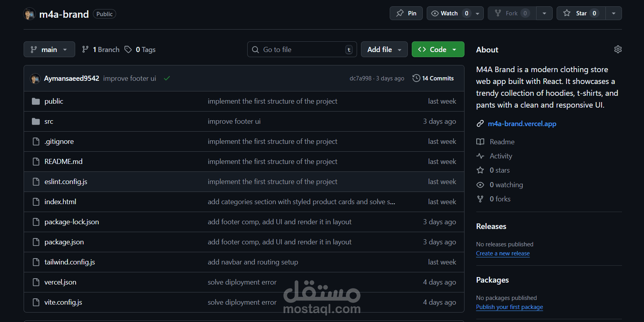Click the 'add navbar and routing setup' commit message
Image resolution: width=644 pixels, height=322 pixels.
pyautogui.click(x=253, y=262)
